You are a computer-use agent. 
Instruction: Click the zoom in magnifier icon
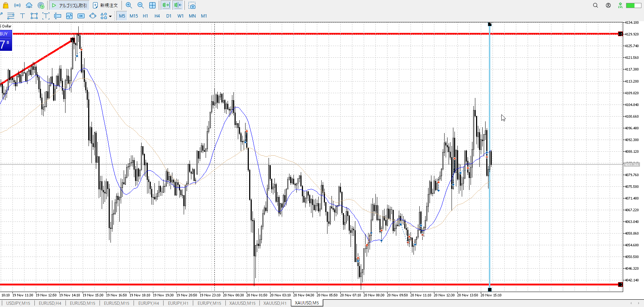click(x=129, y=5)
